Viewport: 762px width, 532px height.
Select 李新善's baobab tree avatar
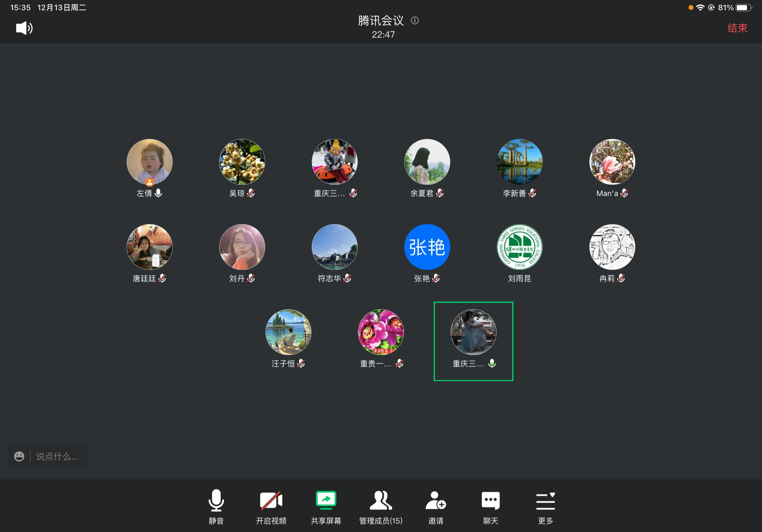tap(519, 161)
